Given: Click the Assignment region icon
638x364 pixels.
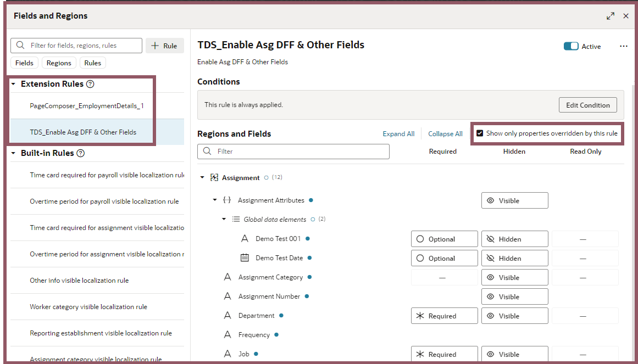Looking at the screenshot, I should point(214,178).
